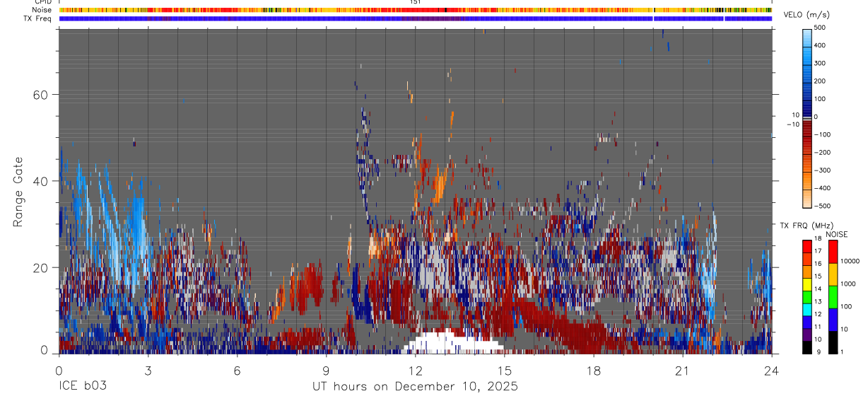Select the yellow 14–15 MHz frequency band
The height and width of the screenshot is (401, 868).
click(x=807, y=284)
